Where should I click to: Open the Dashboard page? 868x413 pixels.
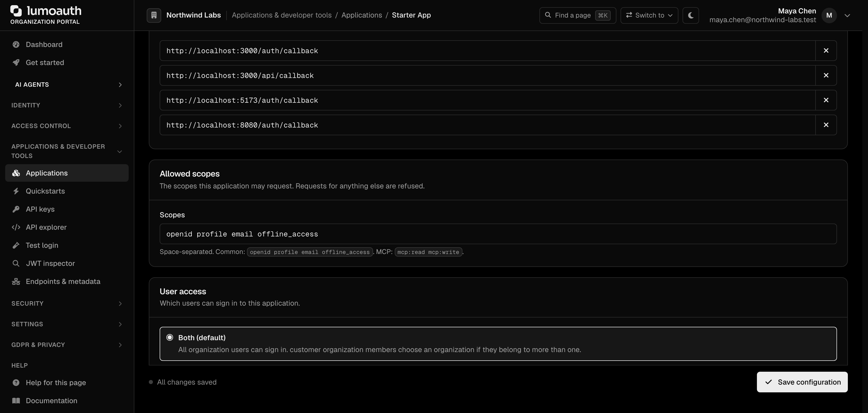[67, 44]
